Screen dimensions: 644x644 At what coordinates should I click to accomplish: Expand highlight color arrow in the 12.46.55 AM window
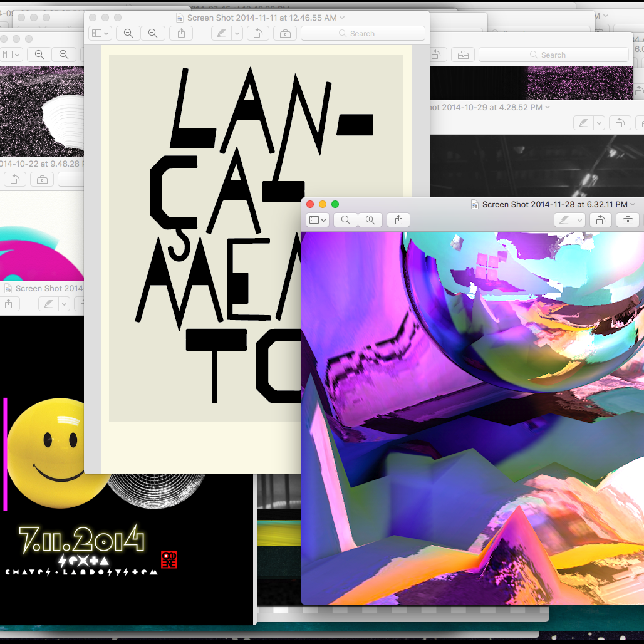(x=237, y=33)
